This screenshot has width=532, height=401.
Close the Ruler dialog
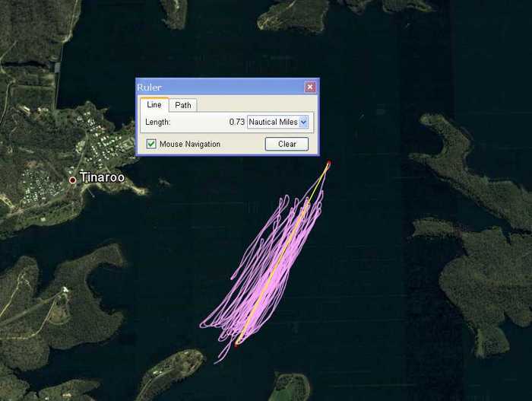(310, 87)
